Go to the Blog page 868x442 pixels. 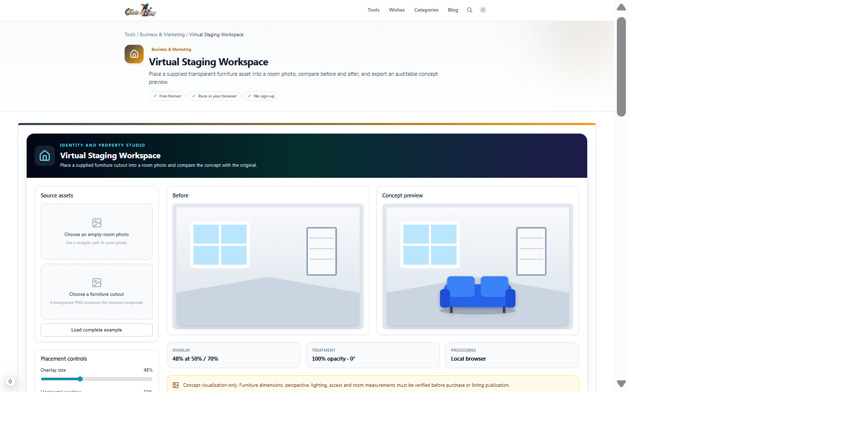(453, 10)
